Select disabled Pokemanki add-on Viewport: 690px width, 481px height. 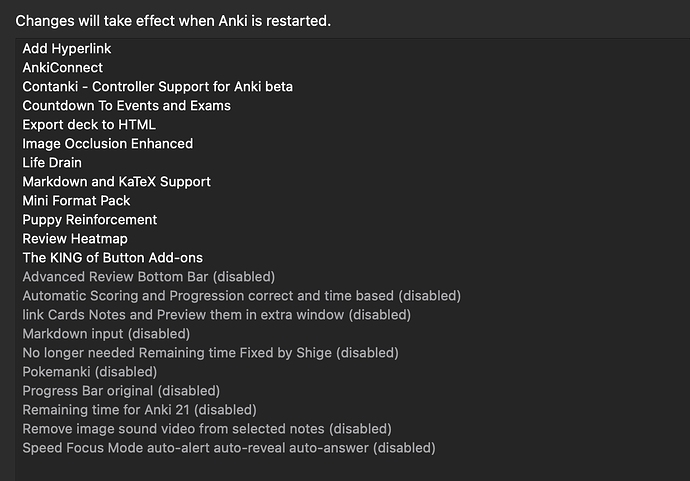point(90,372)
